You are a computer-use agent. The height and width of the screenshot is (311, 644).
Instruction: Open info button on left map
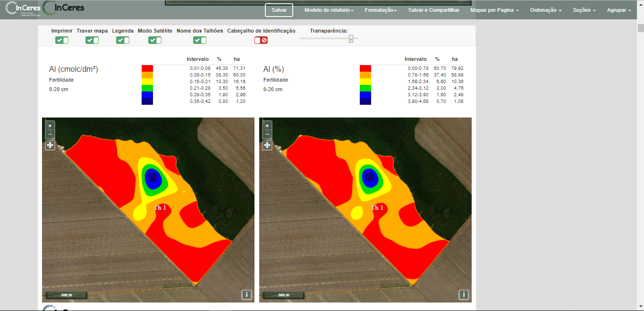[x=246, y=295]
